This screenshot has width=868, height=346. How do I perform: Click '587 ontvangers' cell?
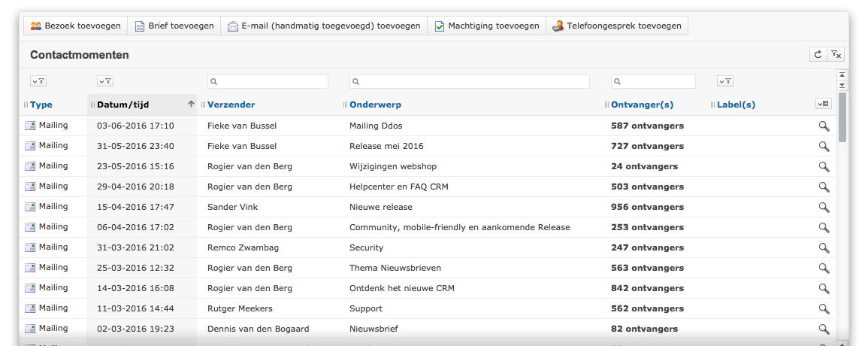pyautogui.click(x=647, y=126)
